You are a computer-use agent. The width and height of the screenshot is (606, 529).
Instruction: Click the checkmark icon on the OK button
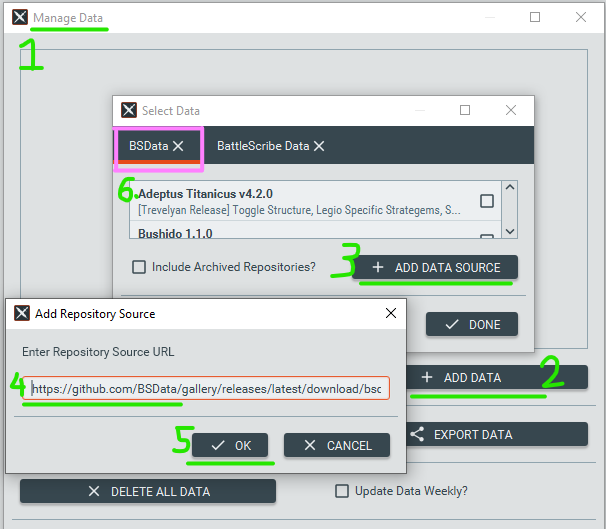218,445
